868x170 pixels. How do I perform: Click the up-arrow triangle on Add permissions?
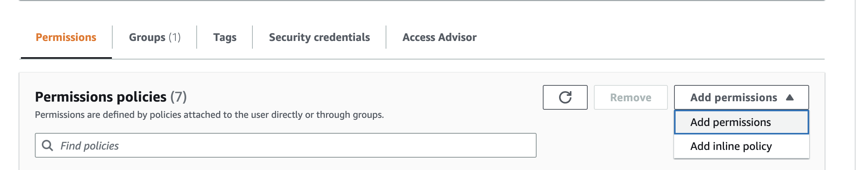(790, 97)
